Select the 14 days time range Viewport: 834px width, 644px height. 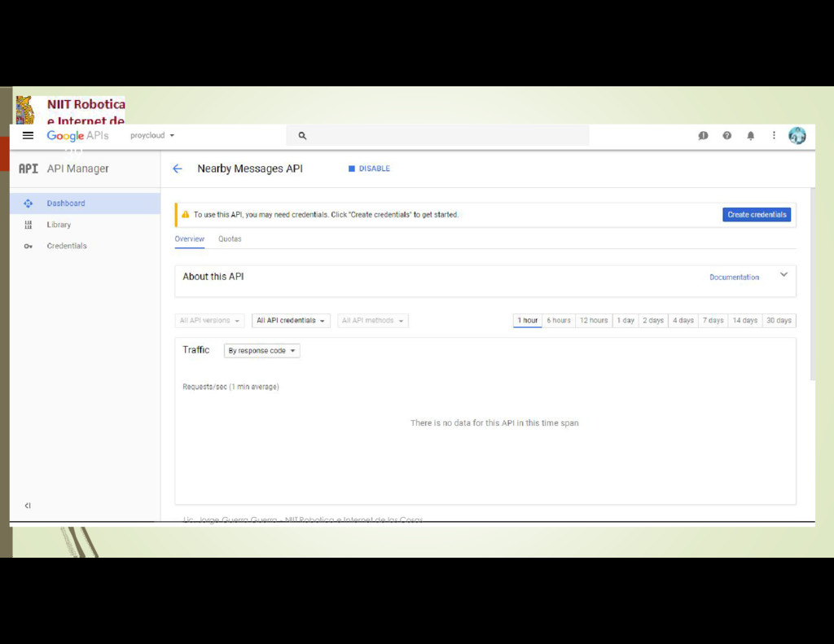pyautogui.click(x=744, y=321)
